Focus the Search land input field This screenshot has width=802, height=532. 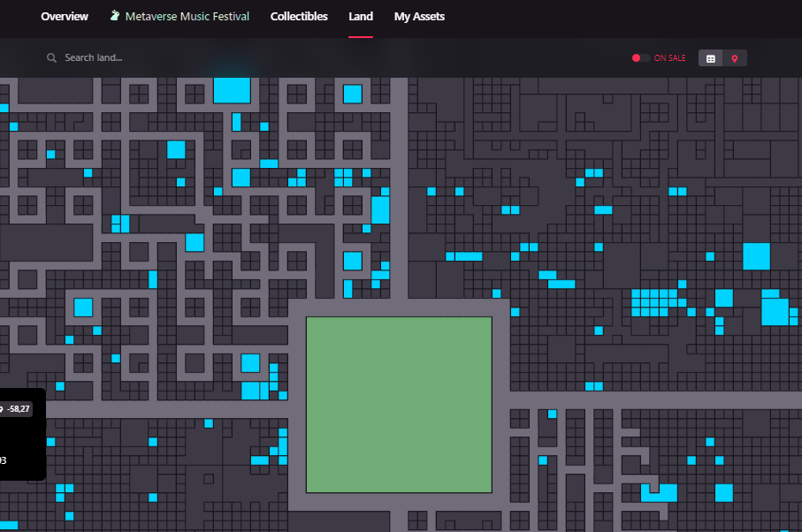(177, 58)
